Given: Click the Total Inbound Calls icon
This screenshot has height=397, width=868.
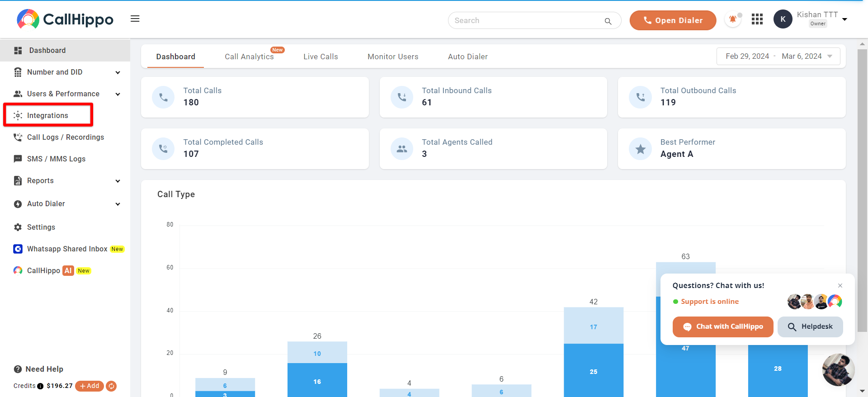Looking at the screenshot, I should click(402, 97).
